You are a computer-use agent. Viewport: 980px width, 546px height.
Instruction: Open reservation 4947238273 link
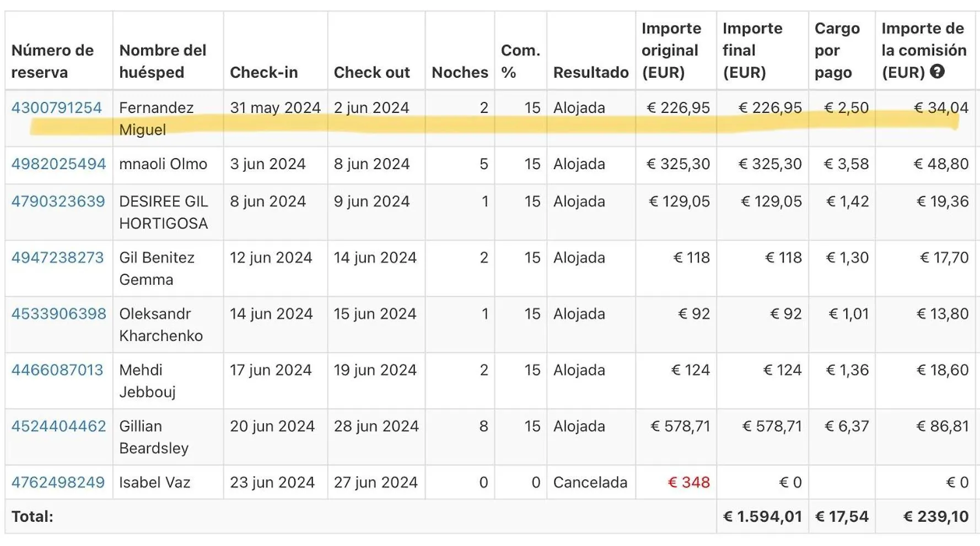coord(57,257)
